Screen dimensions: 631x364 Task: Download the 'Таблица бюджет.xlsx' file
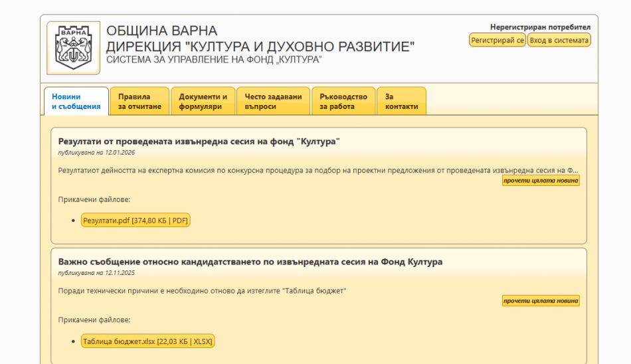pyautogui.click(x=147, y=341)
